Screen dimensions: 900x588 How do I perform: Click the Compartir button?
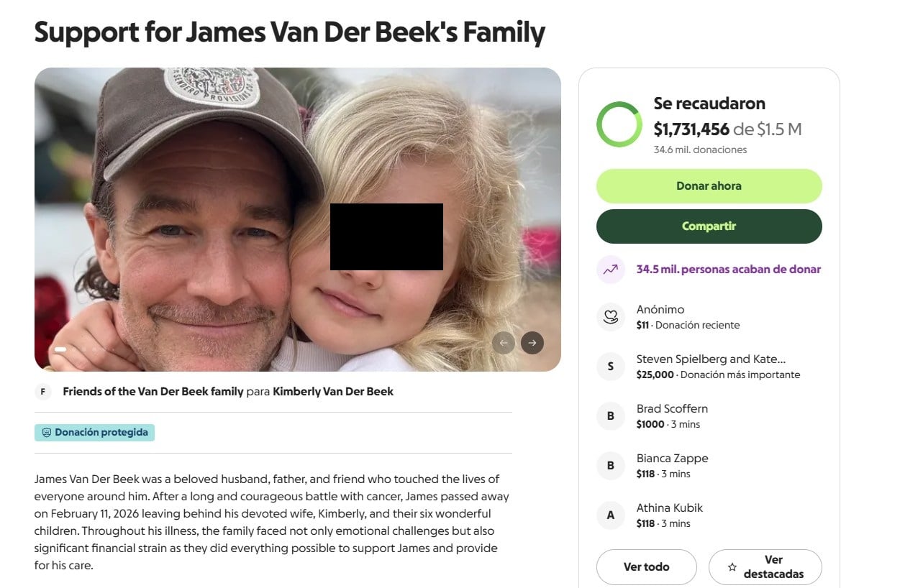pyautogui.click(x=709, y=226)
